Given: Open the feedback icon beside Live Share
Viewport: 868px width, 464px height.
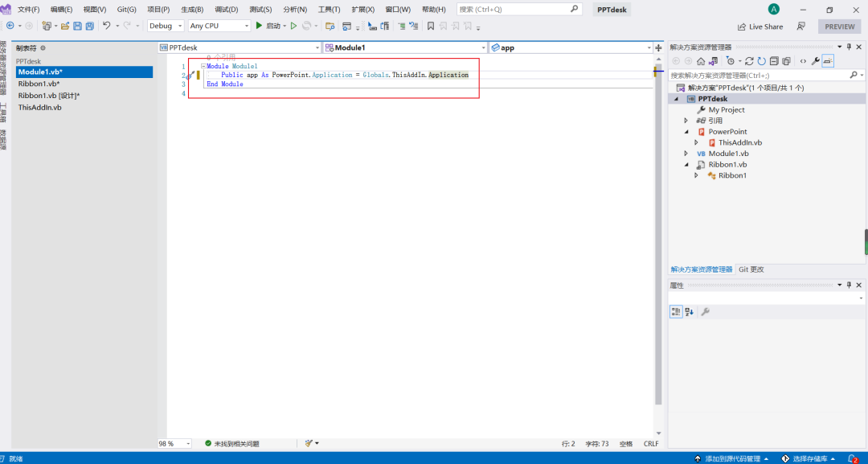Looking at the screenshot, I should coord(800,27).
